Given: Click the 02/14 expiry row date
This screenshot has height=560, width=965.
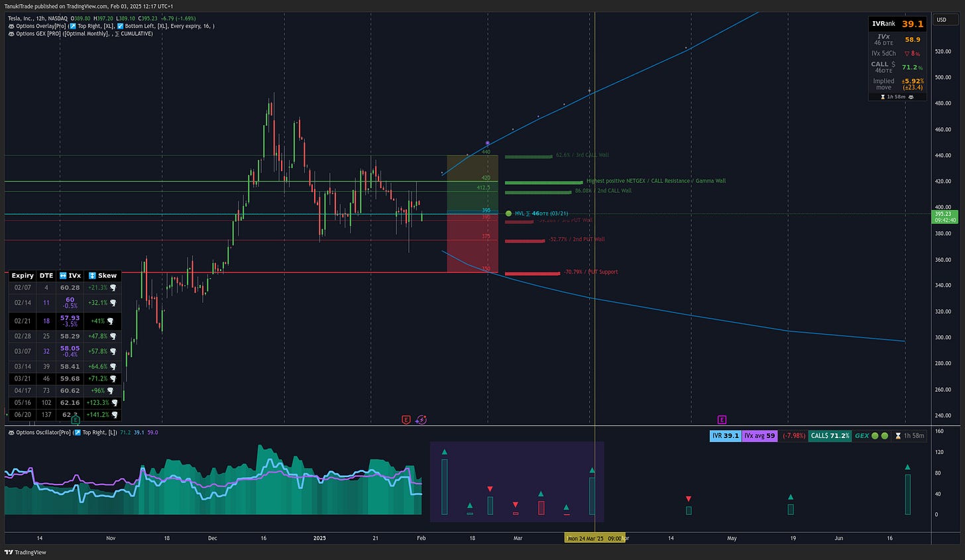Looking at the screenshot, I should 23,302.
